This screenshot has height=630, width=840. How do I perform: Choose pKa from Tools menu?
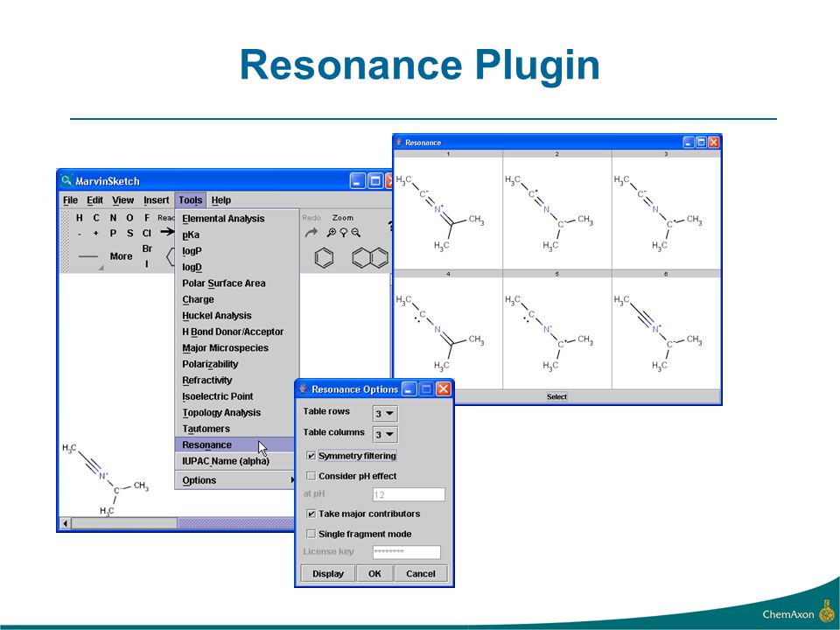coord(237,234)
